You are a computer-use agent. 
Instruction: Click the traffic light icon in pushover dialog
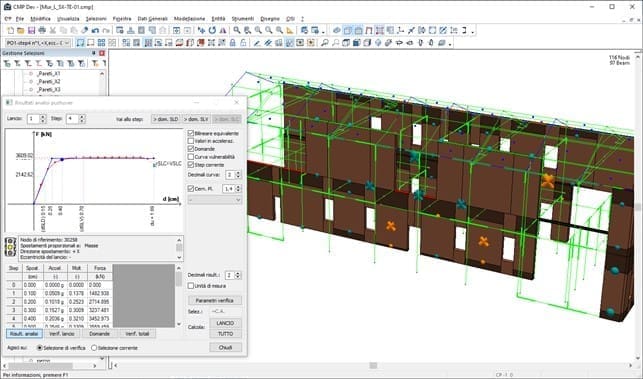point(10,247)
